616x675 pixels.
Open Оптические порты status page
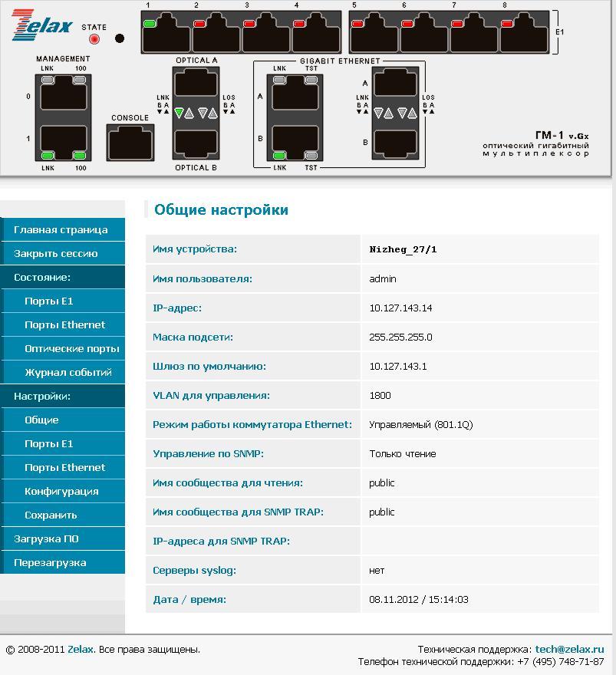(63, 348)
